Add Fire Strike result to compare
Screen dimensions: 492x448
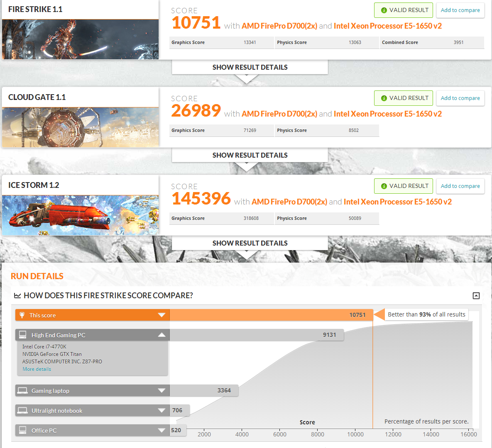coord(460,10)
